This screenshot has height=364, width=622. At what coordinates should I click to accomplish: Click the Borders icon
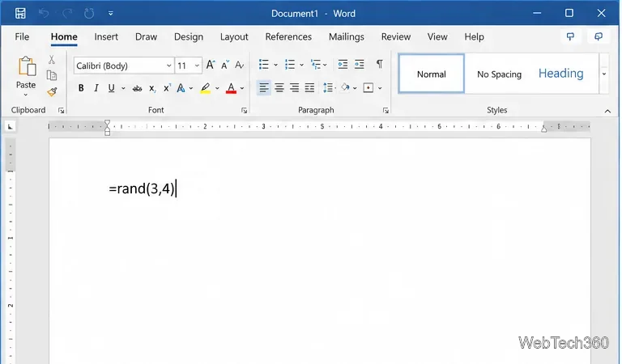point(369,87)
